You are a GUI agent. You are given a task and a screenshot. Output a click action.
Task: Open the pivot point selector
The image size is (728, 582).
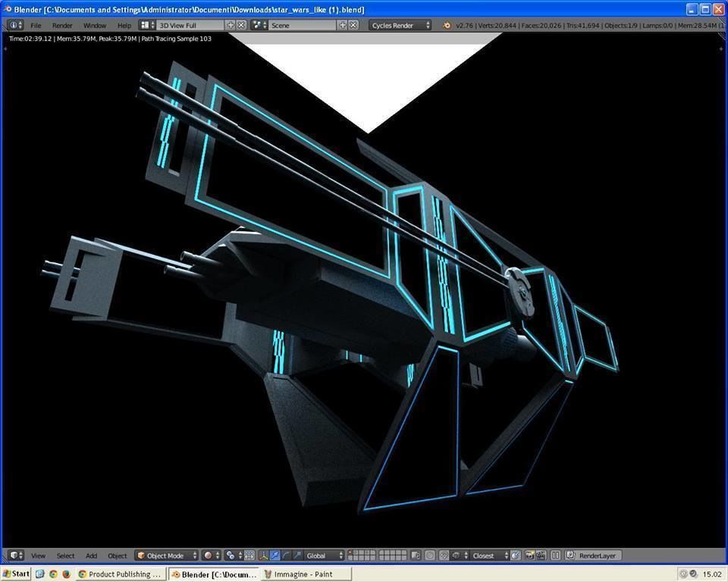pyautogui.click(x=234, y=555)
